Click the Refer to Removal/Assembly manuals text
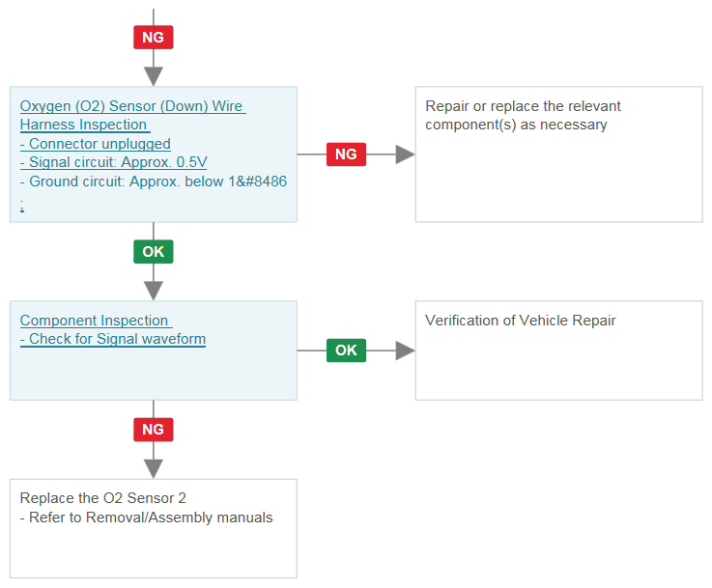The image size is (712, 588). [146, 518]
